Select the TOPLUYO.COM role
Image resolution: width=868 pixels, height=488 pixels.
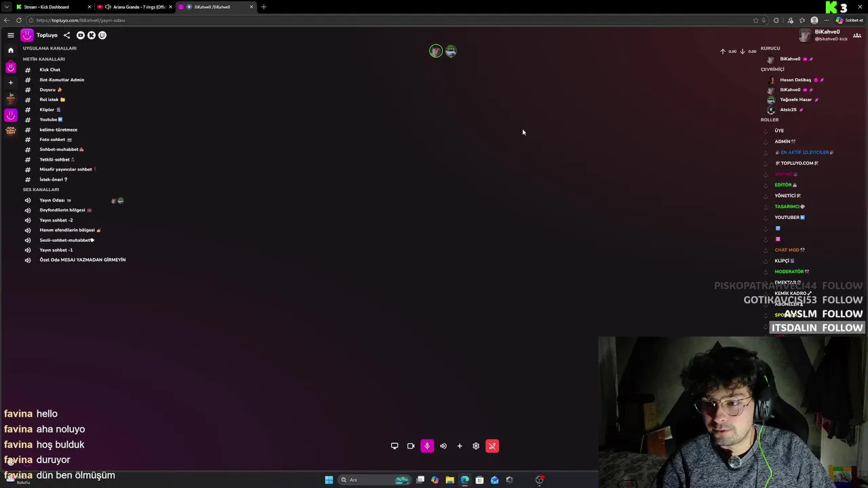(797, 163)
